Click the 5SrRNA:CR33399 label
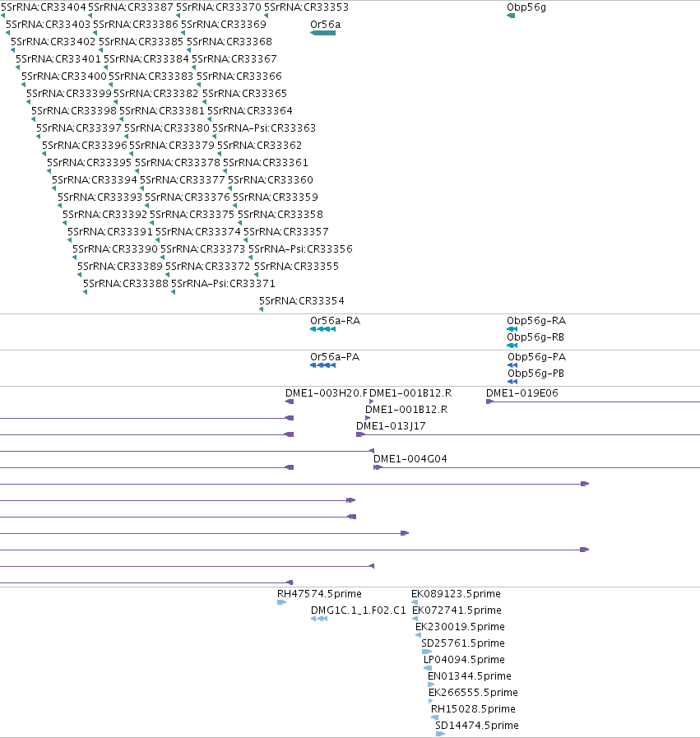Image resolution: width=700 pixels, height=738 pixels. pyautogui.click(x=69, y=94)
